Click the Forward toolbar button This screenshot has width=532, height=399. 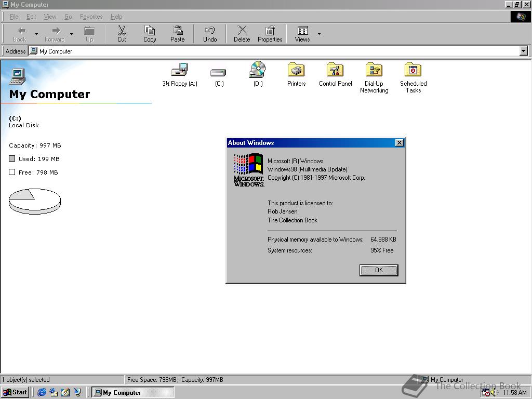pyautogui.click(x=55, y=34)
